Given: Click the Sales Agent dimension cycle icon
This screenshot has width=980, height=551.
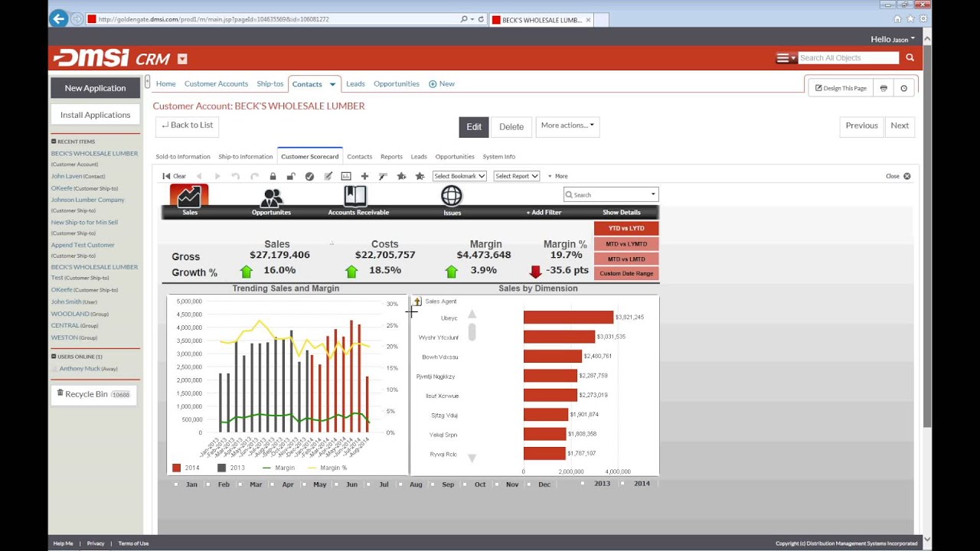Looking at the screenshot, I should [417, 302].
